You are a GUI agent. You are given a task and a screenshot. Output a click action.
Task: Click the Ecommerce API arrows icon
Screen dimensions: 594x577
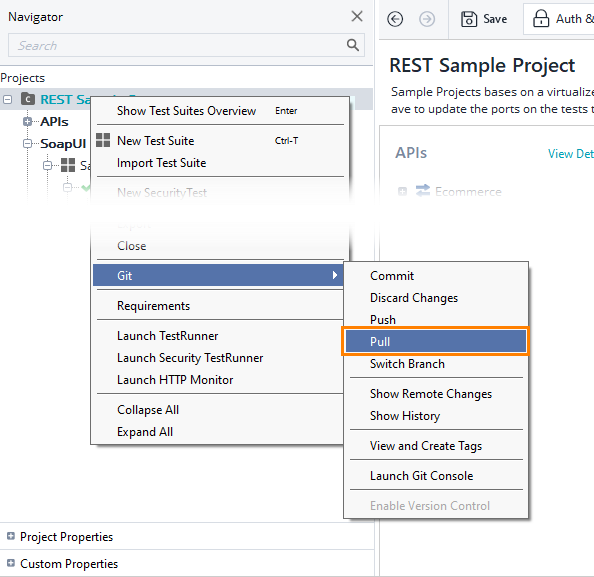coord(423,191)
